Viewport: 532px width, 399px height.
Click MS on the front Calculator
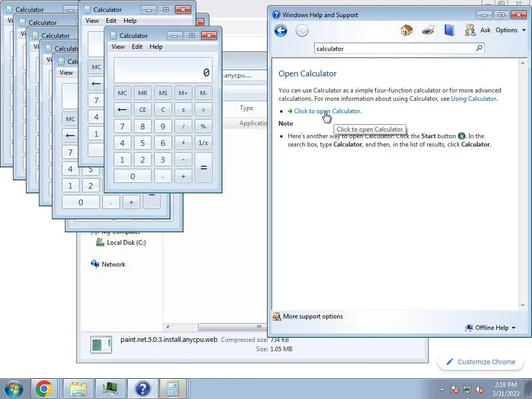pos(163,93)
